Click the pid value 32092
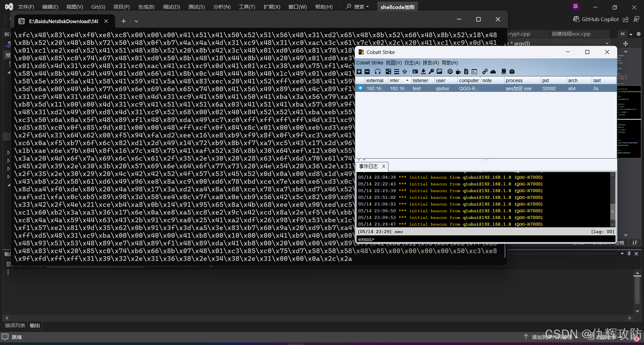 (x=549, y=89)
